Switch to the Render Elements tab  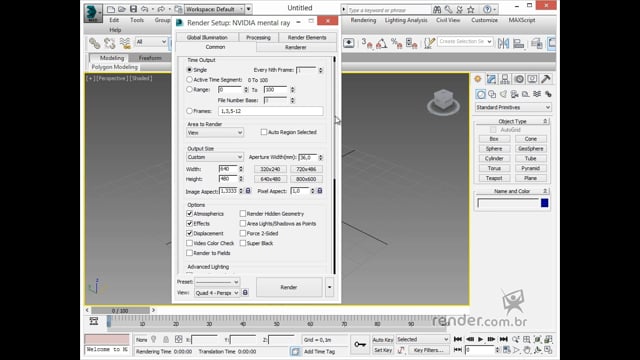coord(307,37)
